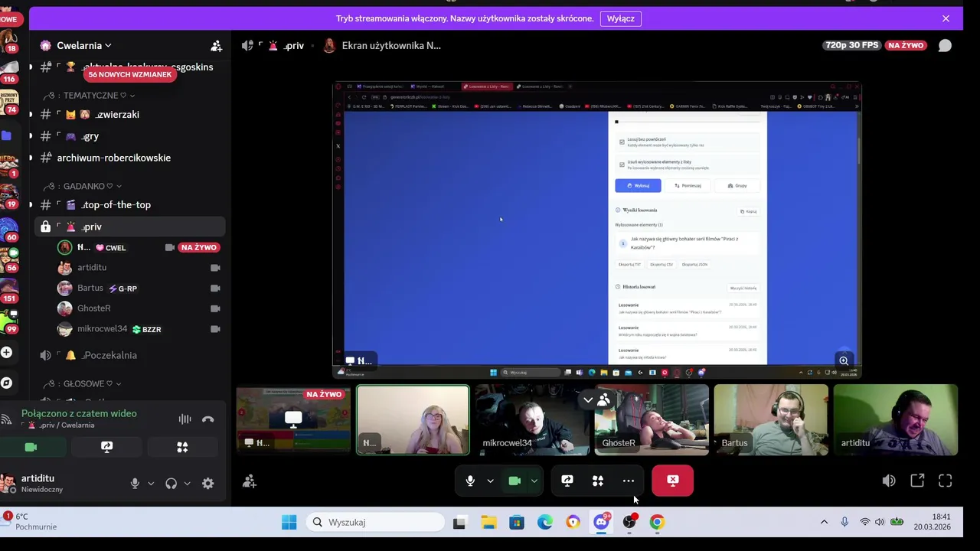Open the noise suppression waveform icon
This screenshot has height=551, width=980.
point(185,419)
